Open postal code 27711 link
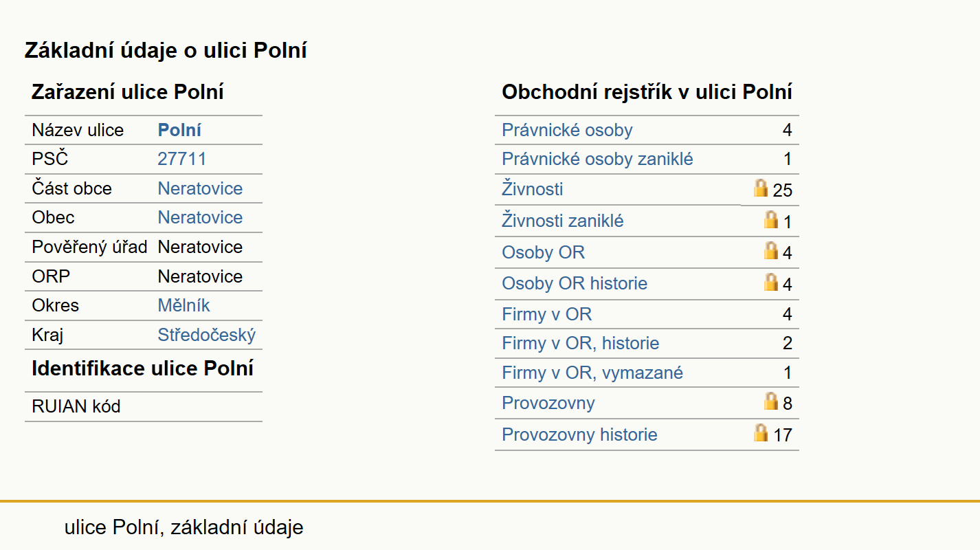 pyautogui.click(x=181, y=159)
